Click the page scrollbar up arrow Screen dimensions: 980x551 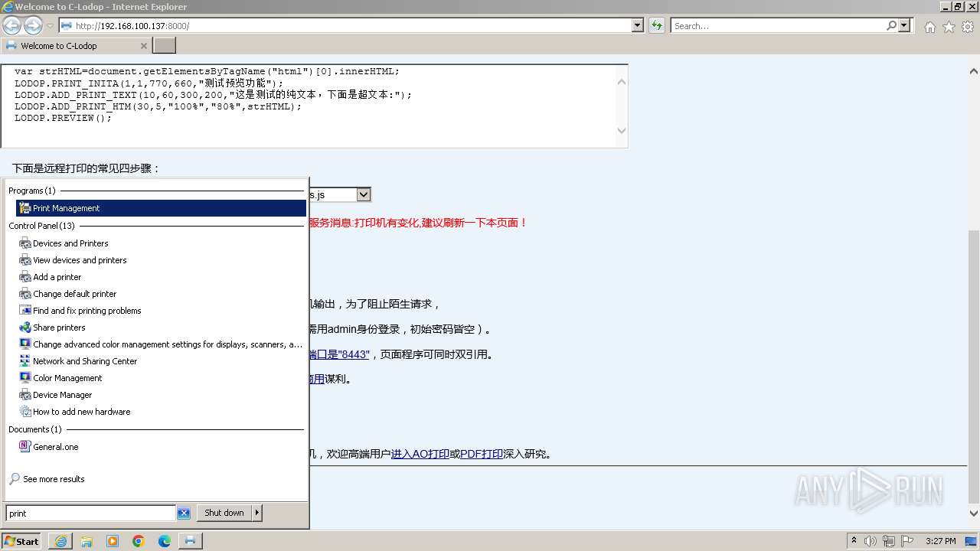pyautogui.click(x=974, y=71)
